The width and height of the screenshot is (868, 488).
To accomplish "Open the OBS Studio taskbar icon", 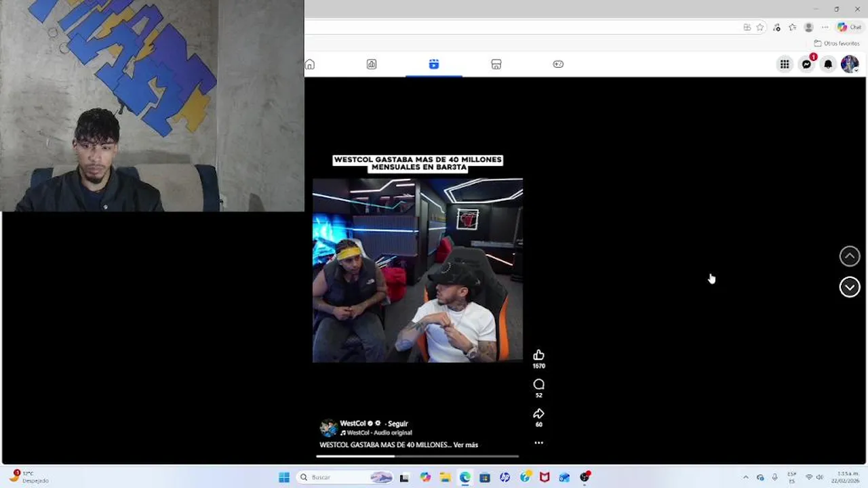I will pos(585,477).
